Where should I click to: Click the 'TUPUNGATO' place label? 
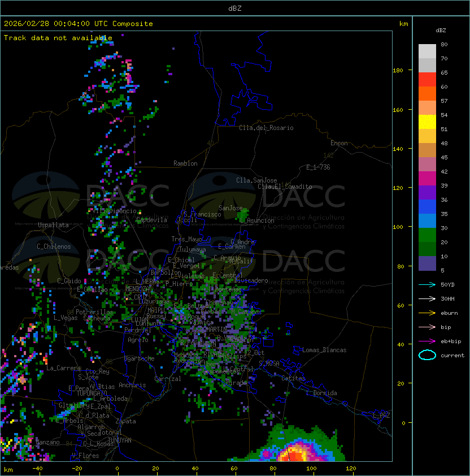(92, 393)
